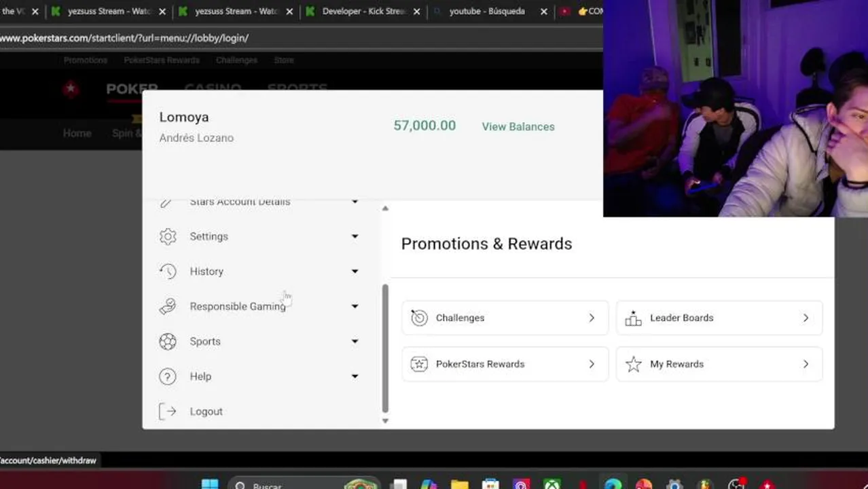Expand the Responsible Gaming dropdown arrow
This screenshot has height=489, width=868.
click(355, 306)
